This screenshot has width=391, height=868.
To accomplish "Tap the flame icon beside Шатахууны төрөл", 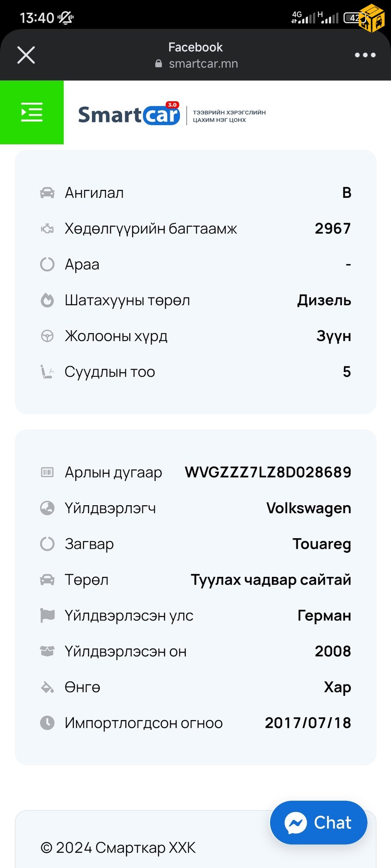I will (47, 300).
